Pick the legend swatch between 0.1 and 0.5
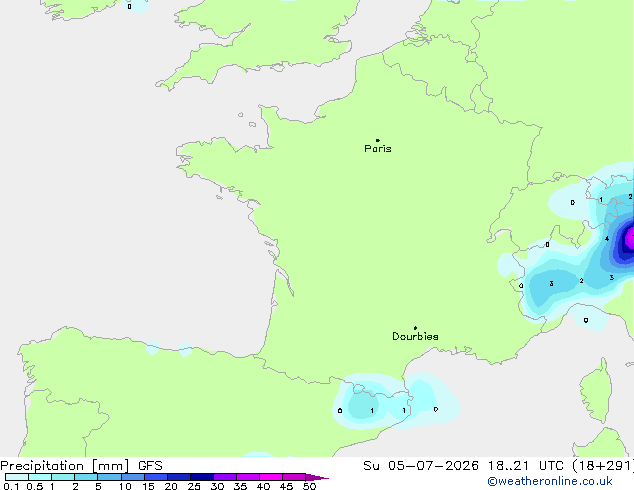The image size is (634, 490). [17, 477]
